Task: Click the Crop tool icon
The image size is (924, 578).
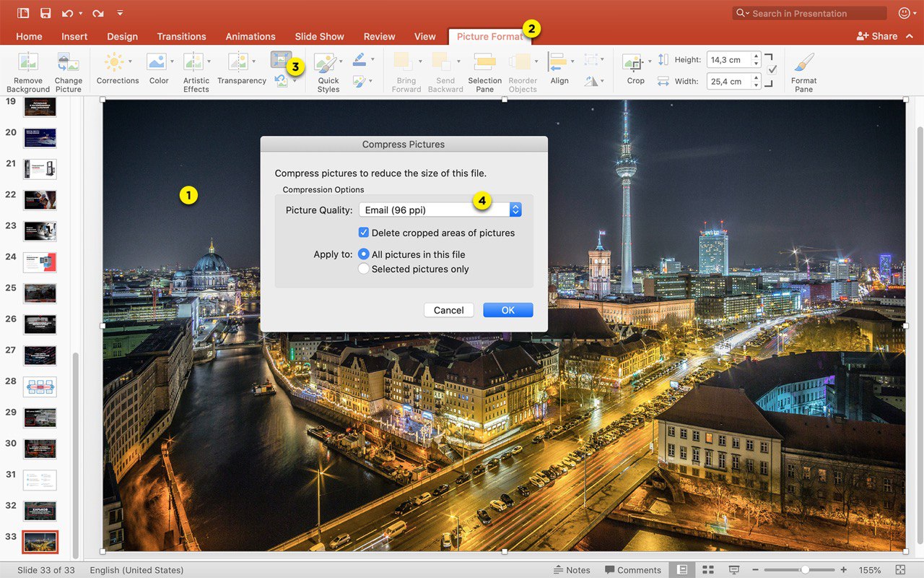Action: click(x=632, y=62)
